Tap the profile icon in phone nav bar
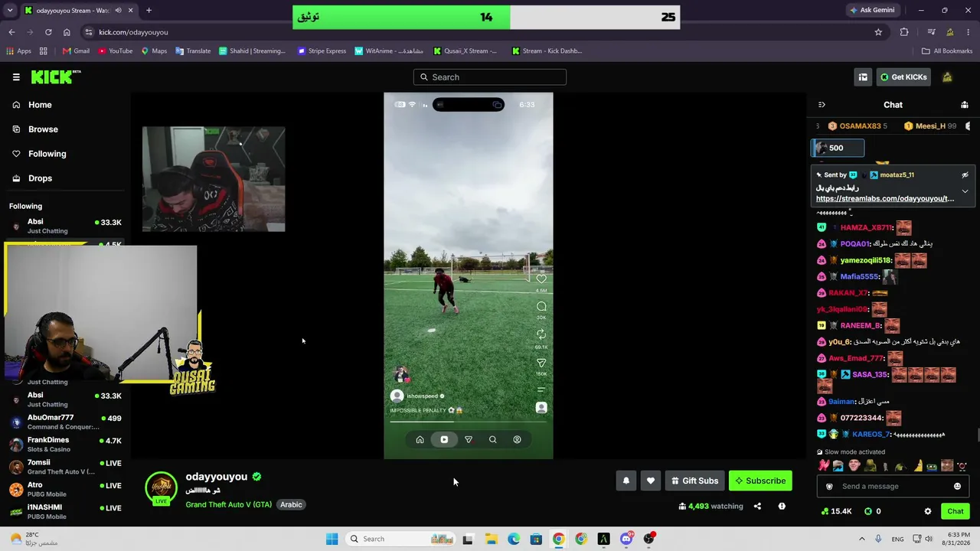980x551 pixels. (x=517, y=439)
